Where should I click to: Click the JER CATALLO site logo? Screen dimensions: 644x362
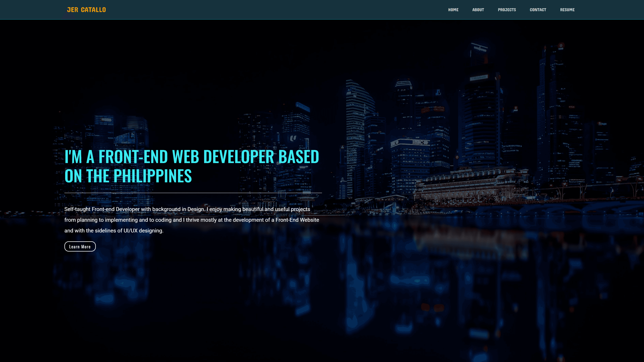click(x=86, y=10)
